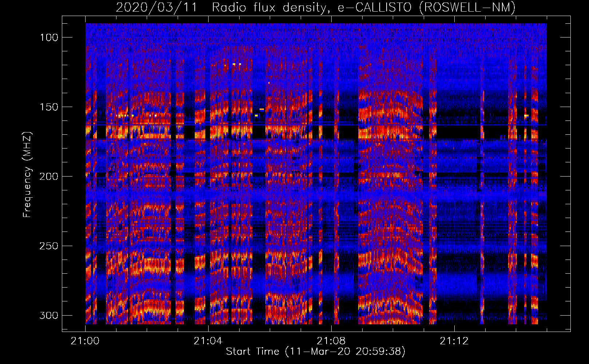Image resolution: width=589 pixels, height=364 pixels.
Task: Click the '21:04' time tick label
Action: tap(208, 341)
